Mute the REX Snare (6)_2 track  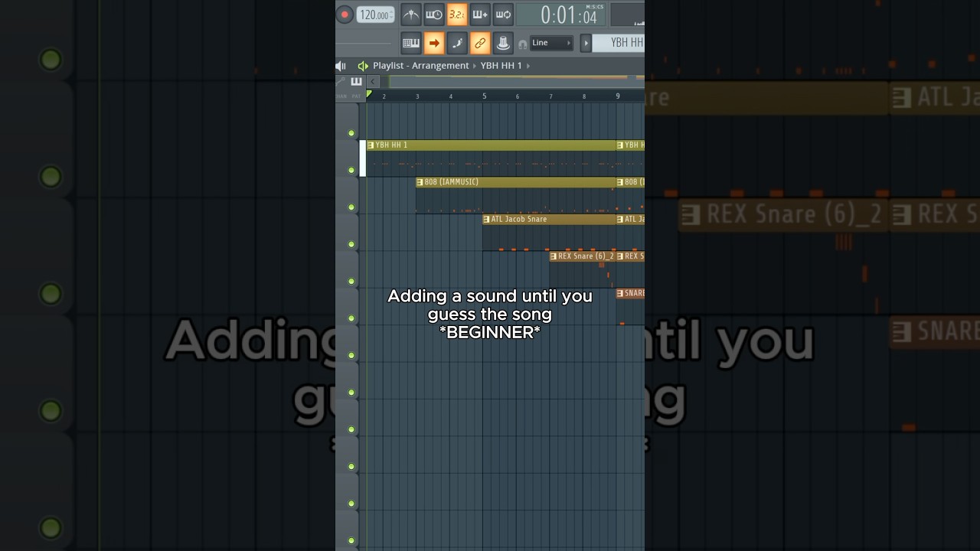(351, 282)
